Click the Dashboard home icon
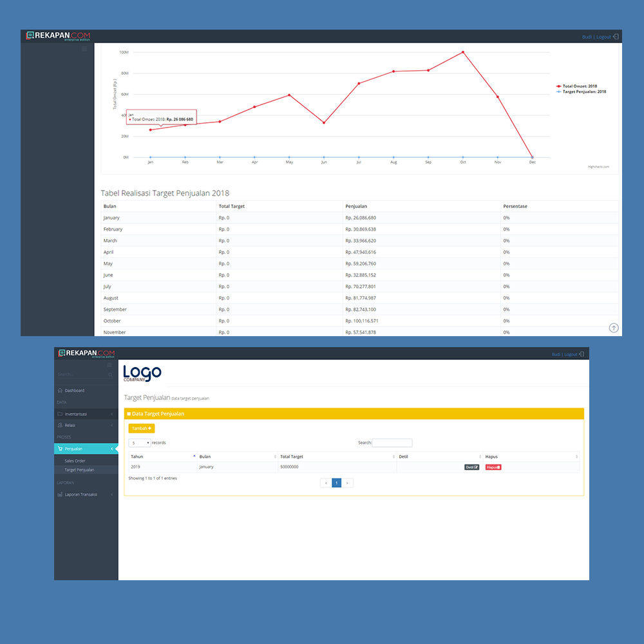The height and width of the screenshot is (644, 644). [x=60, y=390]
